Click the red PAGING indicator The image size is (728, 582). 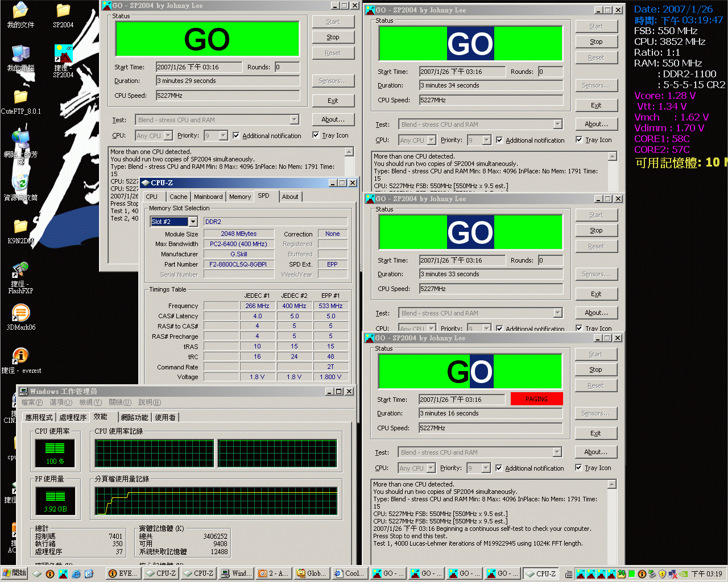pyautogui.click(x=536, y=399)
